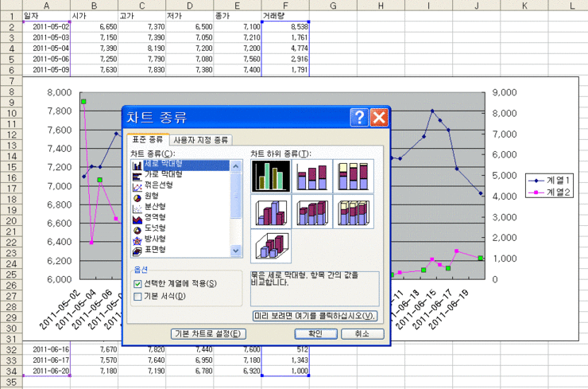Click the dialog help question-mark button

click(x=359, y=118)
